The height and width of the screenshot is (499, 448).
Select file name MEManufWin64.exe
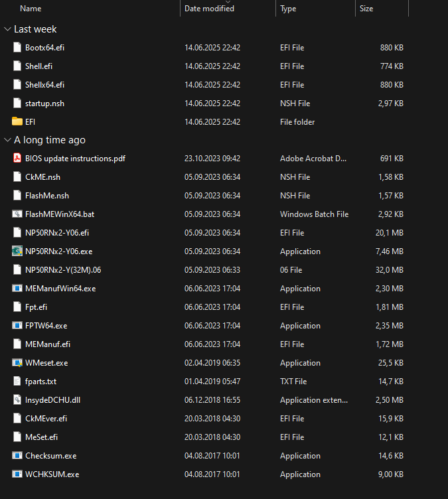[60, 289]
